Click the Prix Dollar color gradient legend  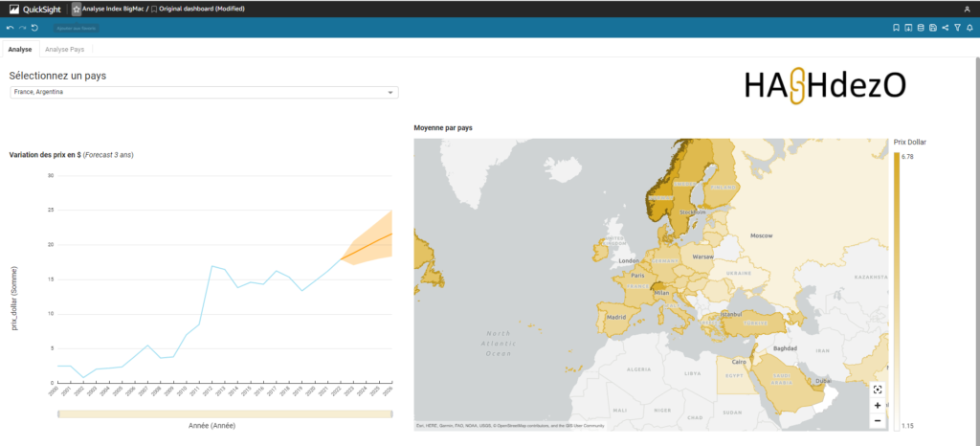(x=897, y=292)
